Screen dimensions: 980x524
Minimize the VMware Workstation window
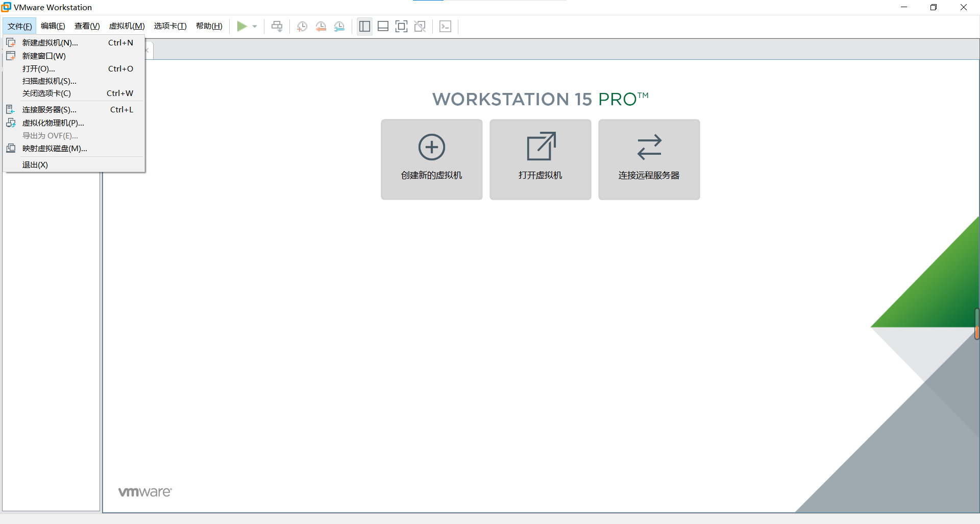tap(904, 7)
